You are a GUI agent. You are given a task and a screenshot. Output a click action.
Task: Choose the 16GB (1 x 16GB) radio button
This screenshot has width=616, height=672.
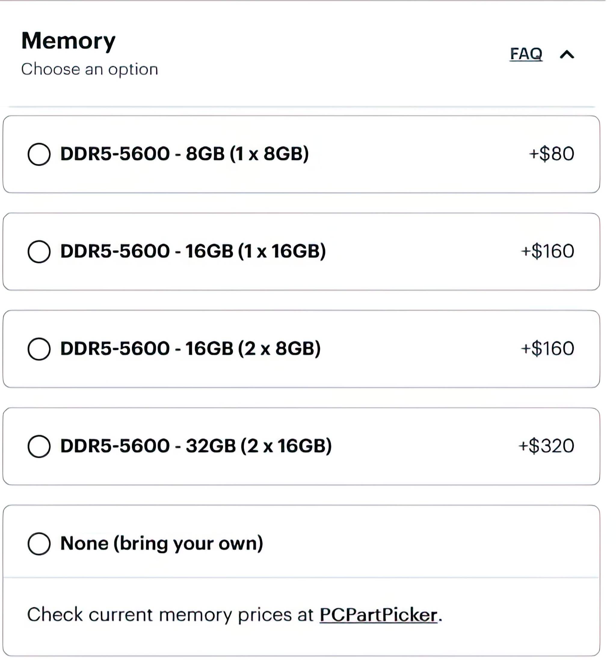click(39, 252)
